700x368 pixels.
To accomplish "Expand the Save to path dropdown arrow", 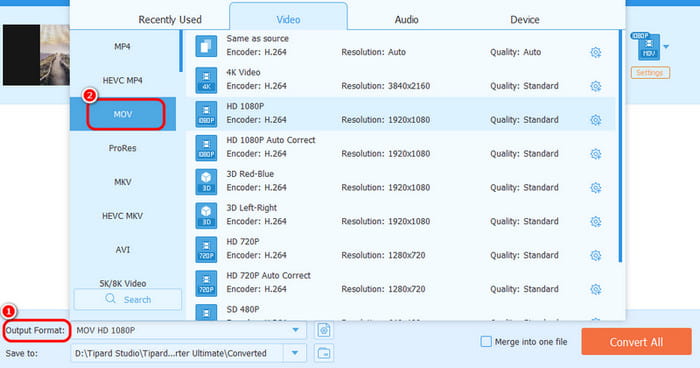I will tap(295, 353).
